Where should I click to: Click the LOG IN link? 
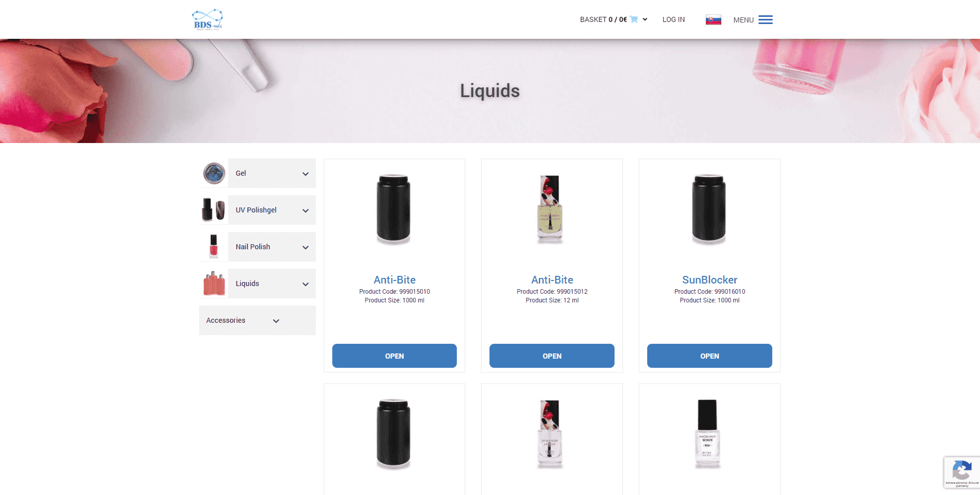673,19
